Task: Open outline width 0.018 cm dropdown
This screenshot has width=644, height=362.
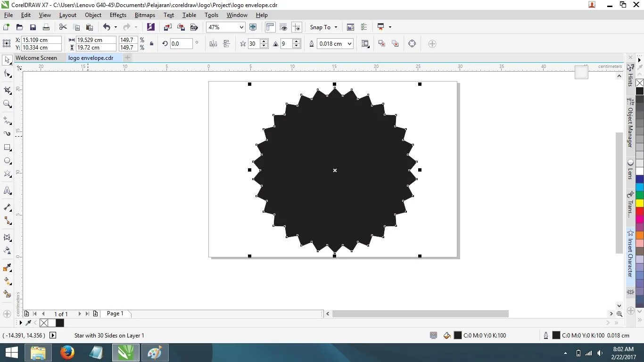Action: tap(349, 44)
